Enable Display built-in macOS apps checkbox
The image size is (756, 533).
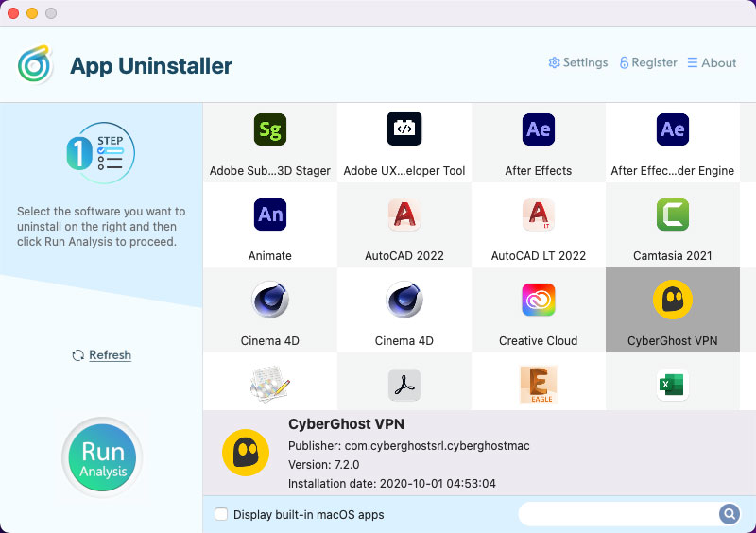221,514
